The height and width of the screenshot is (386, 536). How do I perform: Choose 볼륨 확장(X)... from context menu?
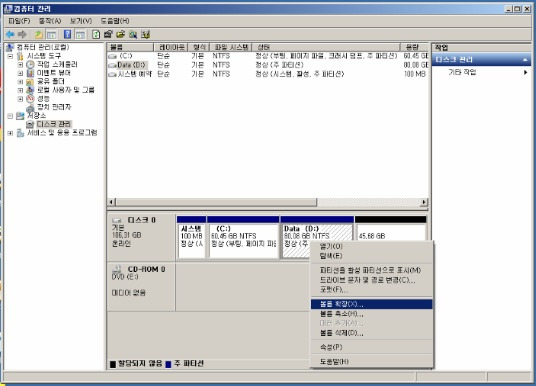click(372, 304)
